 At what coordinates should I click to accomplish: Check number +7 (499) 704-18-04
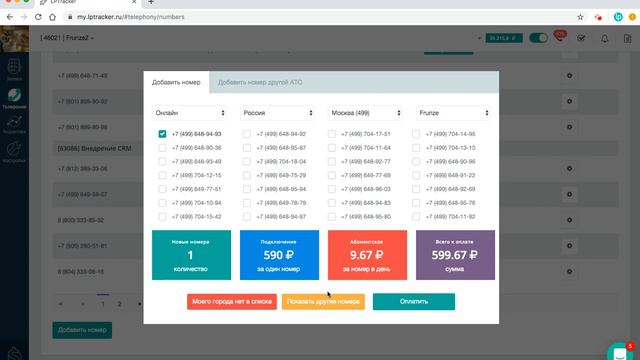[247, 162]
